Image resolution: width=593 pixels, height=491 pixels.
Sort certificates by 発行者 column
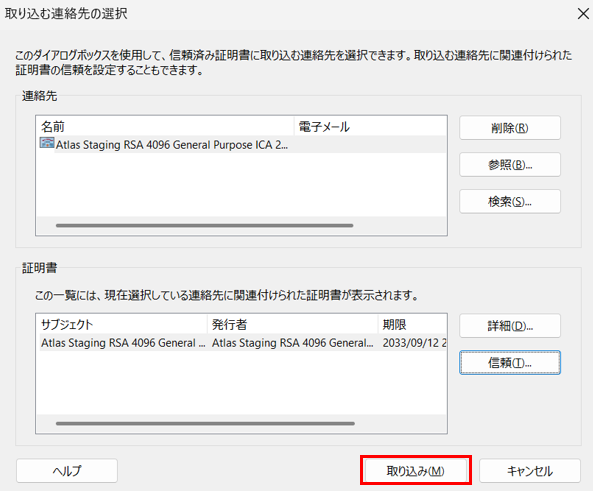293,324
